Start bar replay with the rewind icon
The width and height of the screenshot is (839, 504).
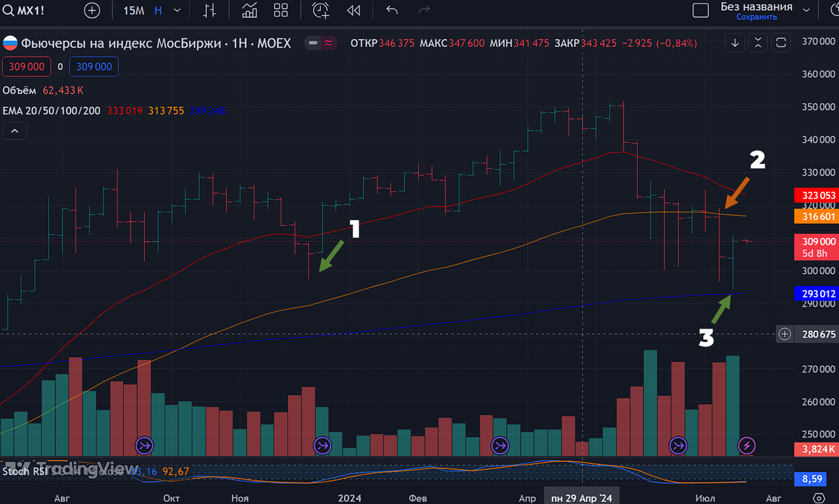354,10
